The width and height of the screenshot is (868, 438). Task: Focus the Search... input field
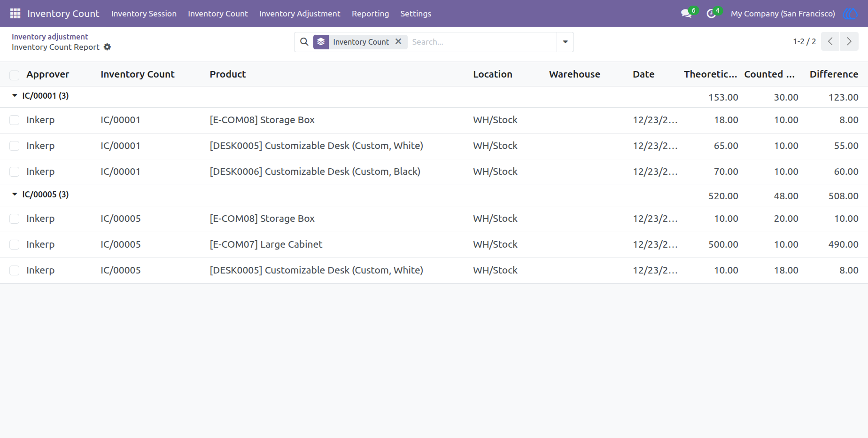pyautogui.click(x=482, y=42)
